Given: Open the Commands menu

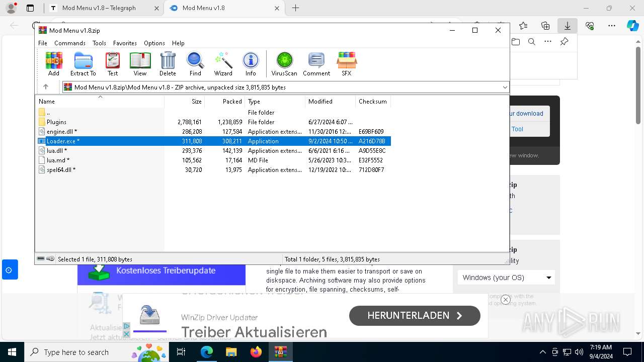Looking at the screenshot, I should pyautogui.click(x=70, y=43).
